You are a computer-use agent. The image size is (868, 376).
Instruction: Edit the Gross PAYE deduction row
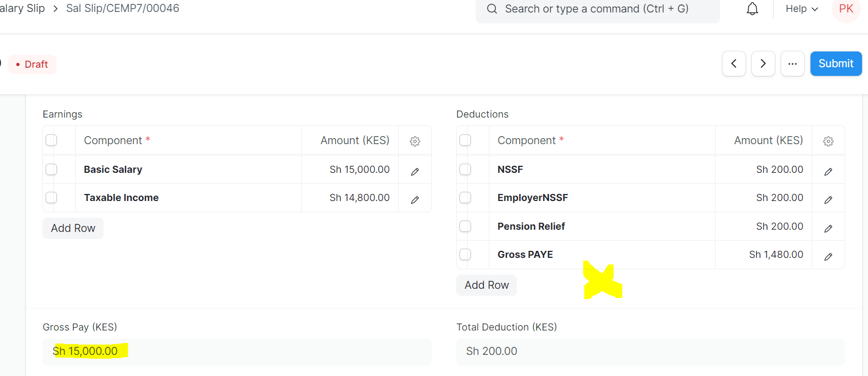(828, 257)
